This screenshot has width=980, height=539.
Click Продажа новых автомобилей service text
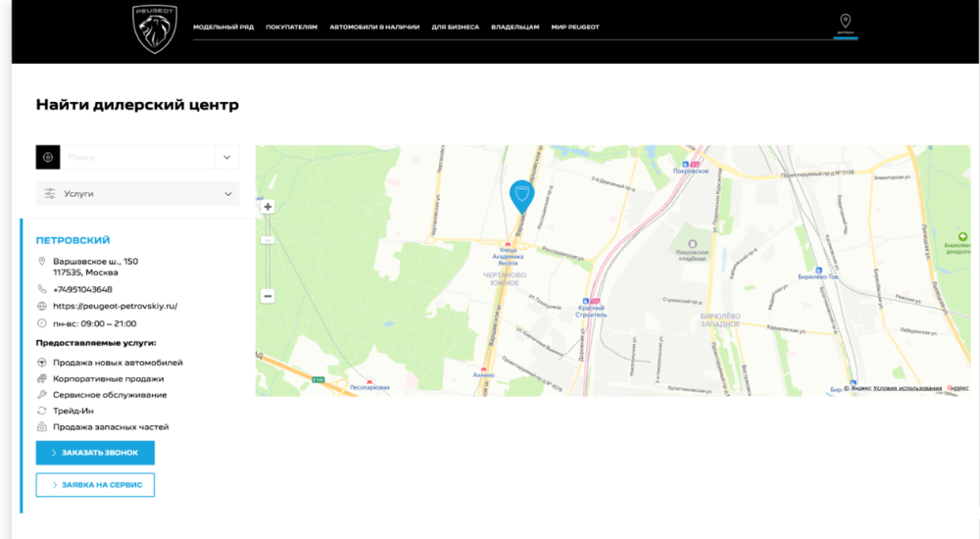click(x=118, y=363)
